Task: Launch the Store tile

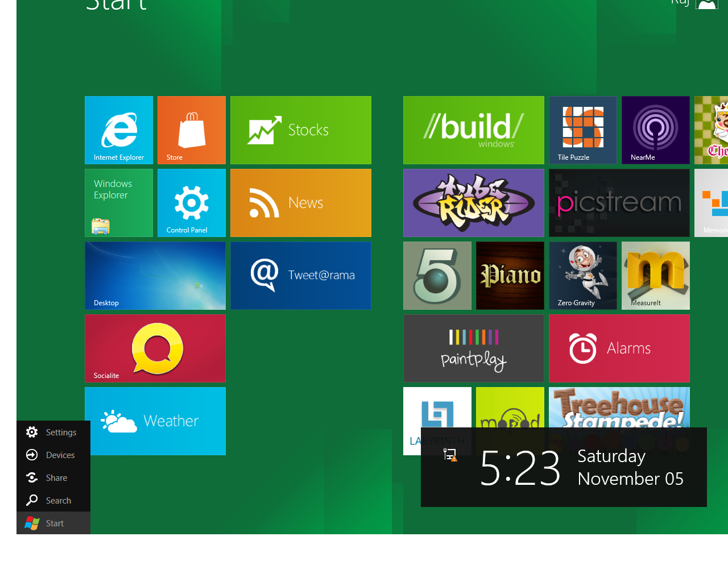Action: pos(192,130)
